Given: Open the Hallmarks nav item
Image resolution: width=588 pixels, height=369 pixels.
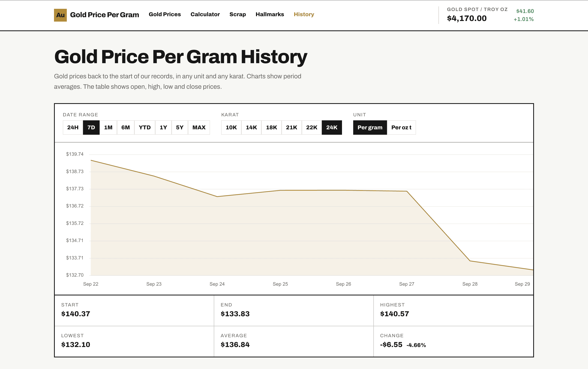Looking at the screenshot, I should [270, 14].
